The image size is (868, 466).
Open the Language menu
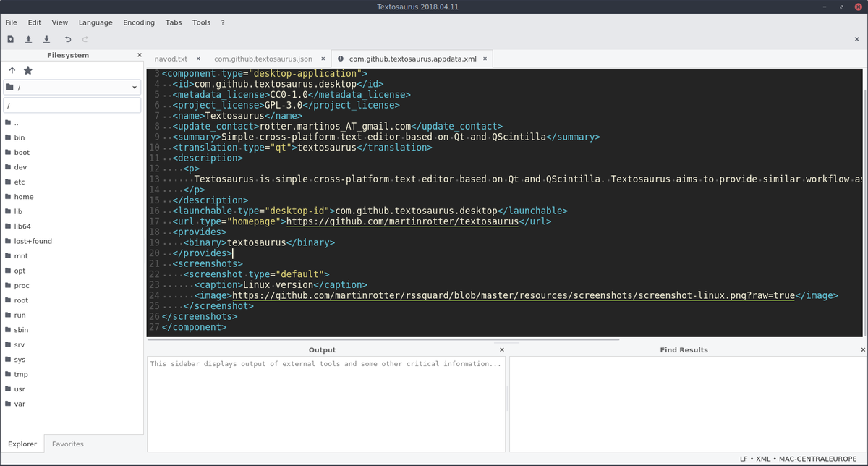tap(95, 22)
